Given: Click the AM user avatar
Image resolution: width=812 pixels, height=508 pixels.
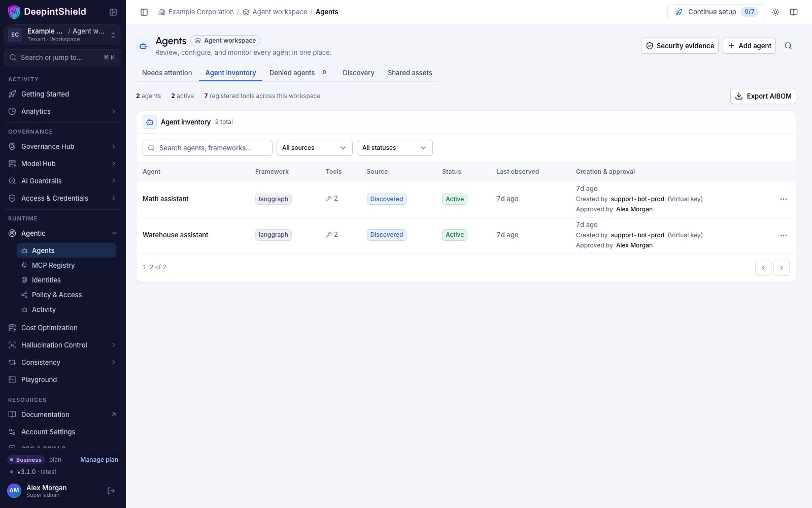Looking at the screenshot, I should point(14,491).
